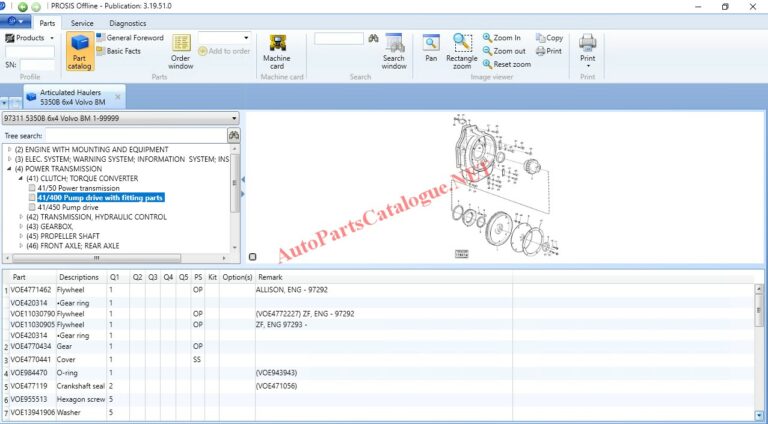The width and height of the screenshot is (768, 424).
Task: Click the tree vertical scrollbar thumb
Action: point(235,183)
